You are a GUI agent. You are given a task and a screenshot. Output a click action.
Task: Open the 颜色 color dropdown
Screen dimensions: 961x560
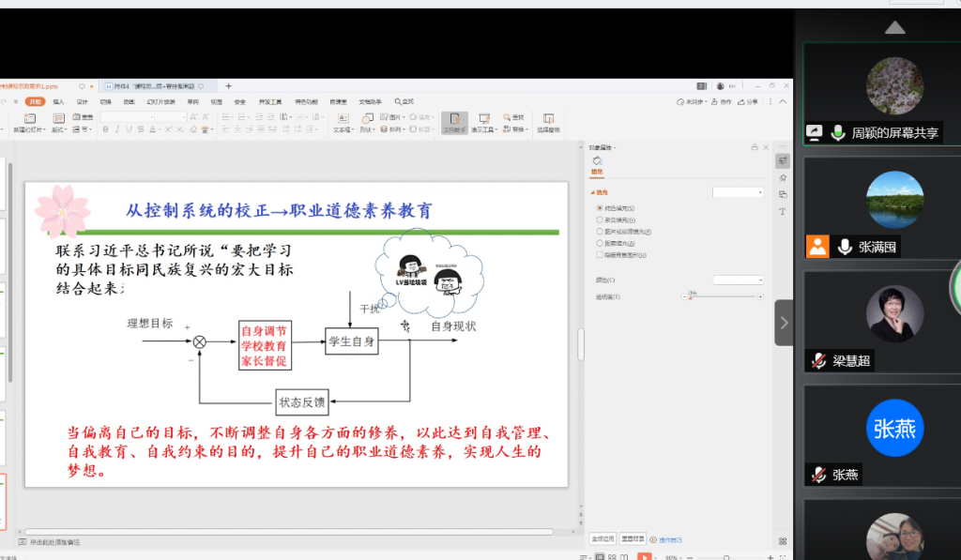point(739,280)
